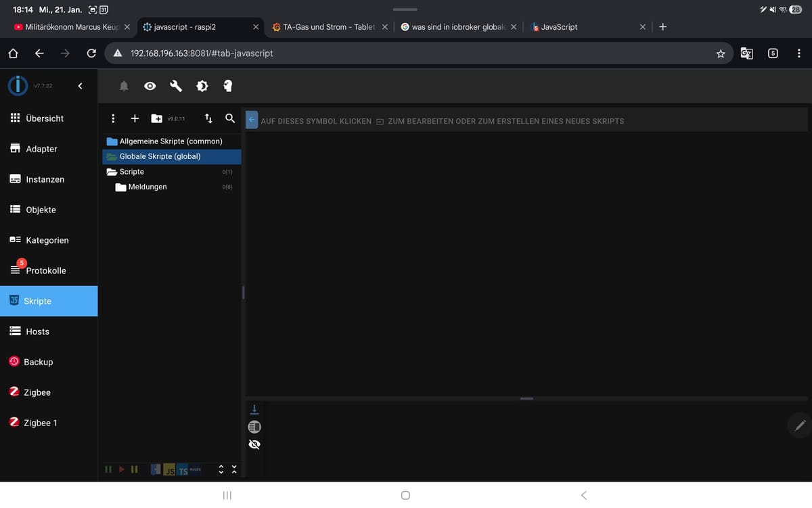Screen dimensions: 812x508
Task: Collapse all script folders
Action: click(234, 469)
